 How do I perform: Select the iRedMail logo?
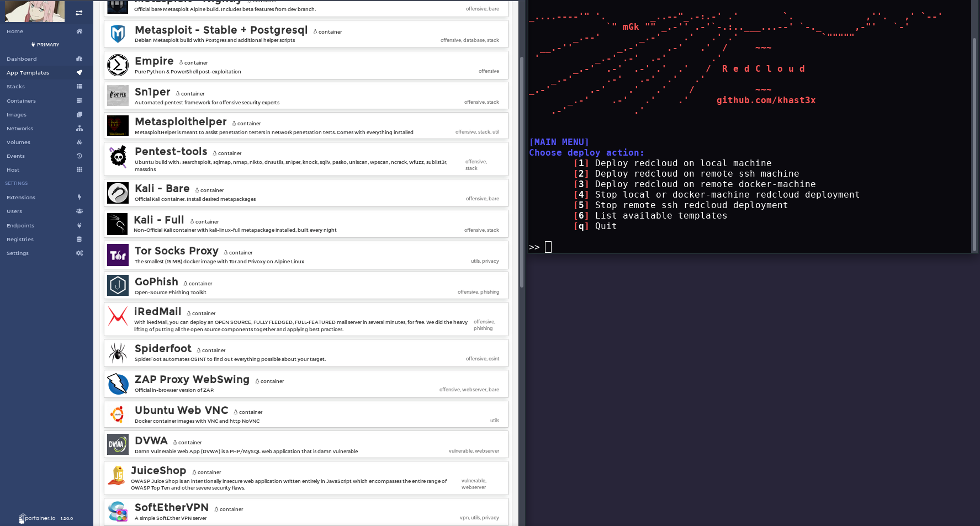118,316
